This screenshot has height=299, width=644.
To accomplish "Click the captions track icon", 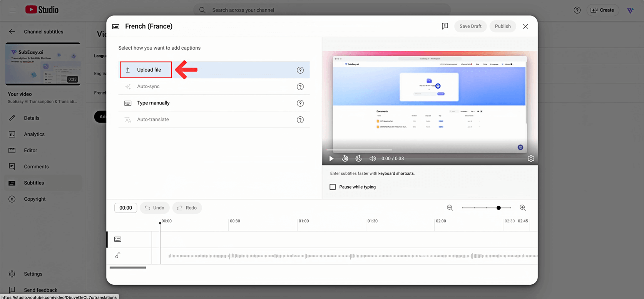I will 118,239.
